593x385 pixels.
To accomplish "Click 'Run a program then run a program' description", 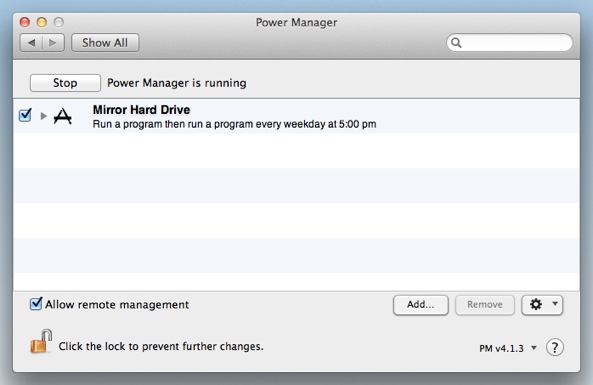I will pyautogui.click(x=234, y=124).
